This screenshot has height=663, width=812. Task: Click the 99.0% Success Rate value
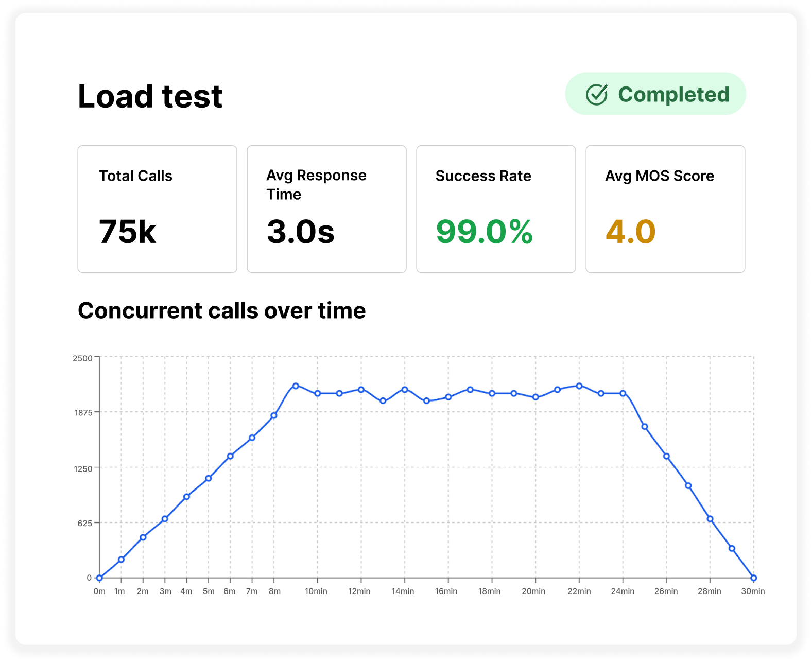coord(484,232)
